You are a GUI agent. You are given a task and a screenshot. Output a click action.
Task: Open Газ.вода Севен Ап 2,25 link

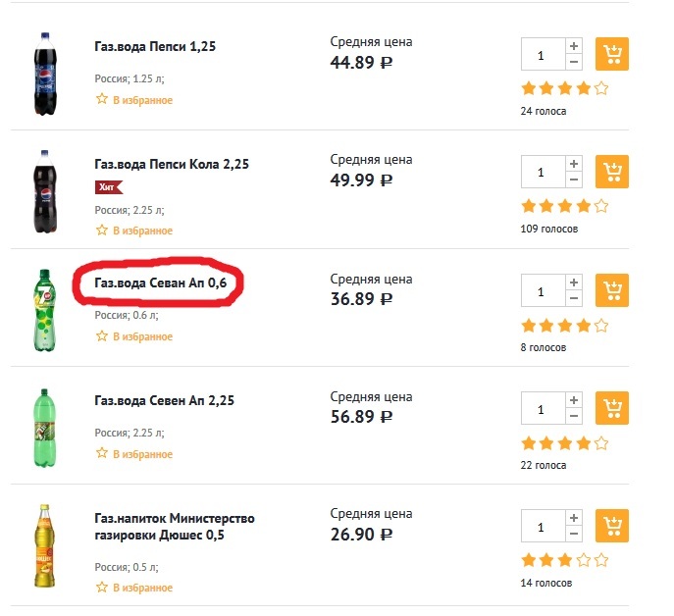[164, 401]
